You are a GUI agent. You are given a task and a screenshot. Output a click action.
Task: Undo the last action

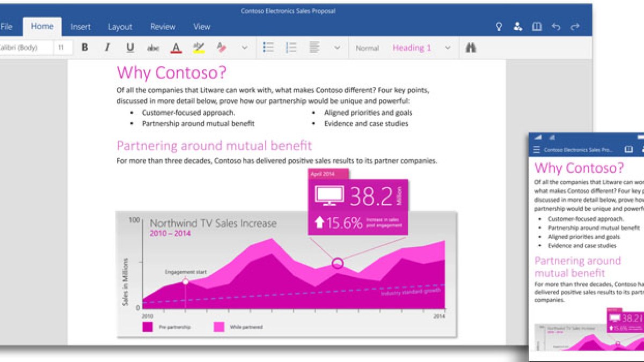point(556,27)
